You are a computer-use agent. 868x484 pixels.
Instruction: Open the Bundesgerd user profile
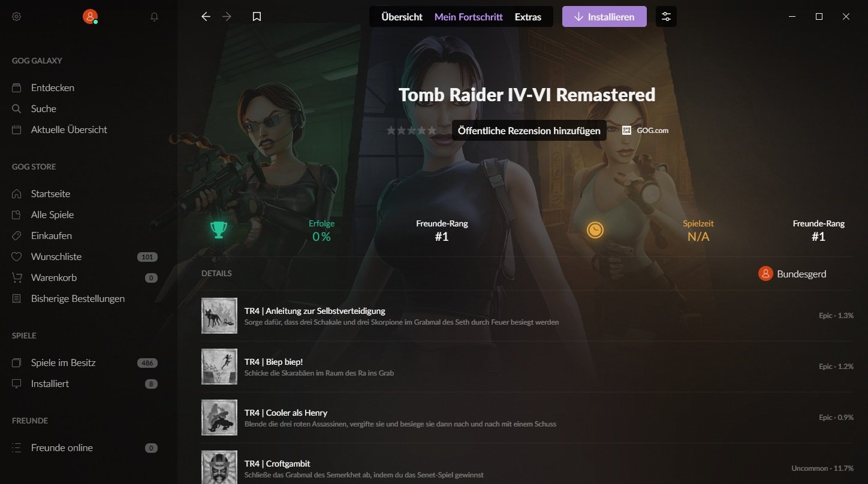click(x=792, y=274)
